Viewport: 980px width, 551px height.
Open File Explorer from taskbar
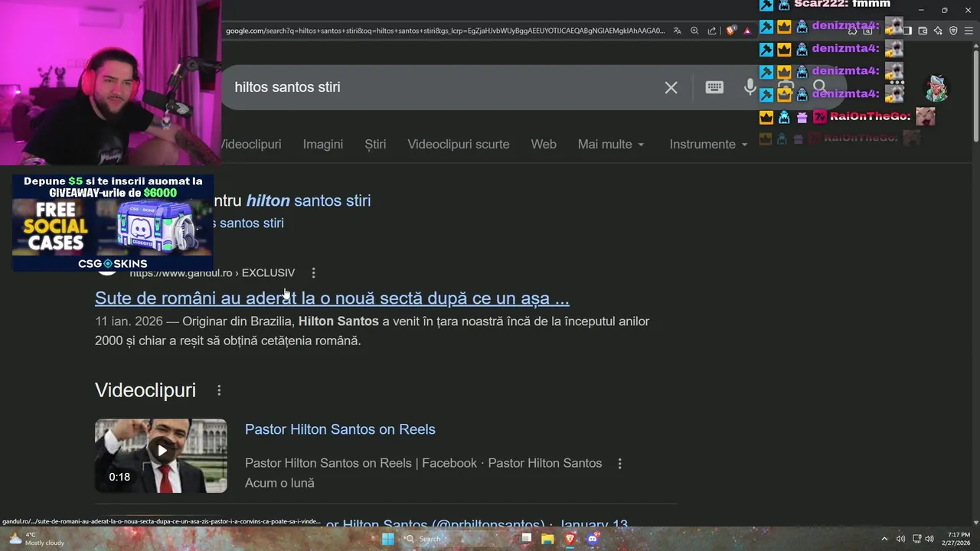point(547,539)
